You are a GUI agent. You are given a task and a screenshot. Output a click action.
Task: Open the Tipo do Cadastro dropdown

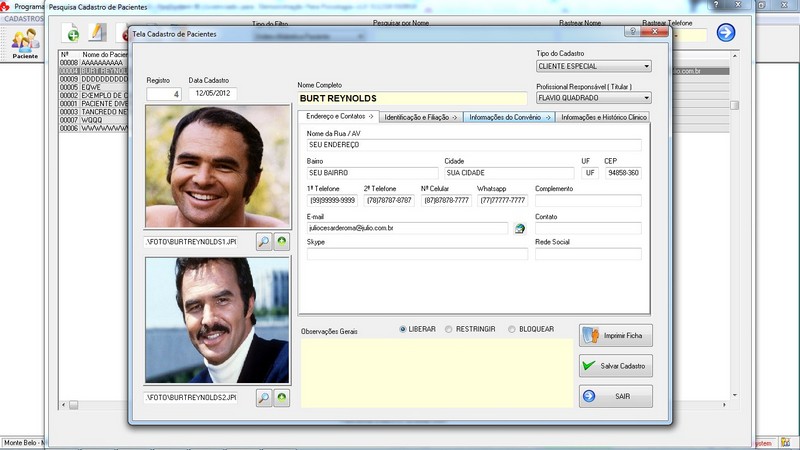click(645, 67)
